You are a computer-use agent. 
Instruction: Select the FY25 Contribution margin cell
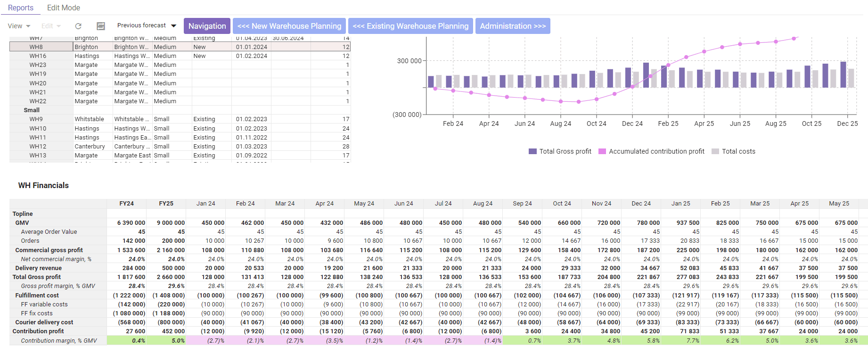(x=166, y=340)
